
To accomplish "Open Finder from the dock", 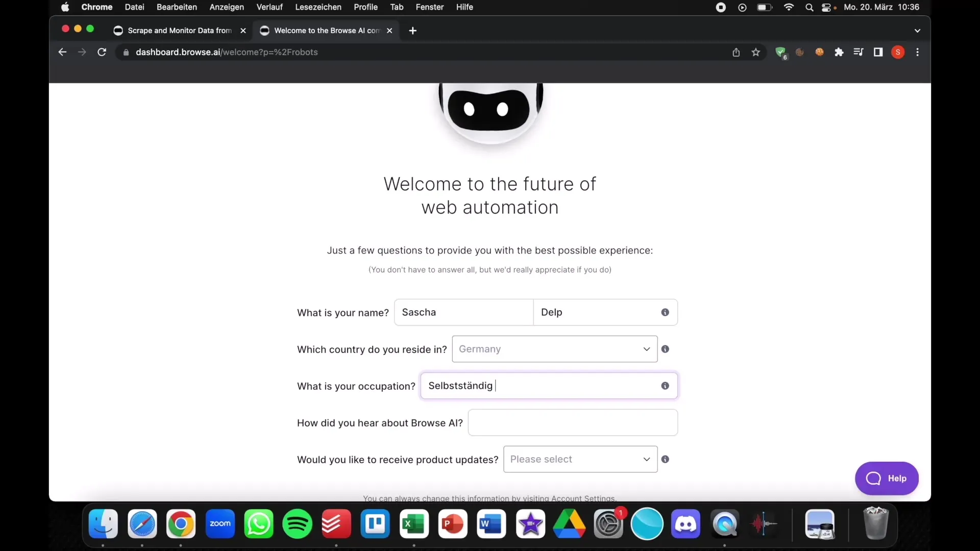I will pyautogui.click(x=103, y=524).
